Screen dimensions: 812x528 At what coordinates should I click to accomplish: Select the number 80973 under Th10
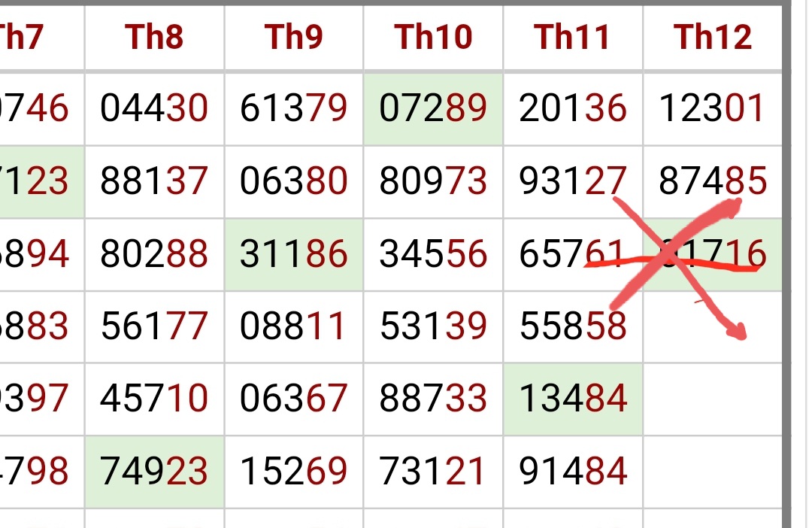[433, 181]
